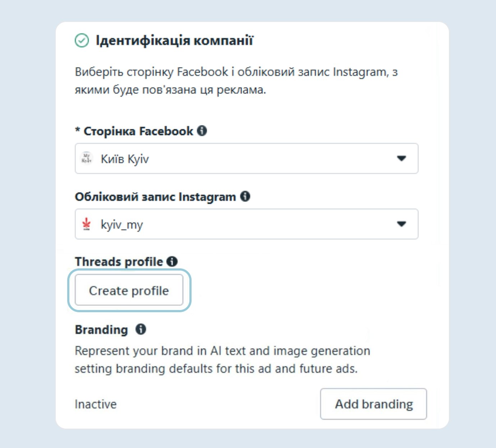Click the Inactive branding status text
Image resolution: width=496 pixels, height=448 pixels.
(96, 404)
